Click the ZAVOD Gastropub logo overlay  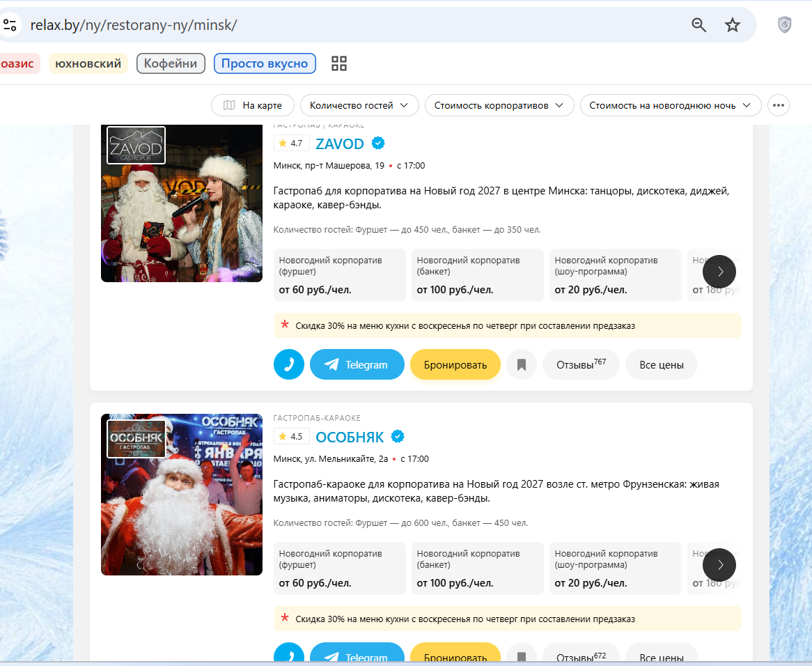pos(136,145)
